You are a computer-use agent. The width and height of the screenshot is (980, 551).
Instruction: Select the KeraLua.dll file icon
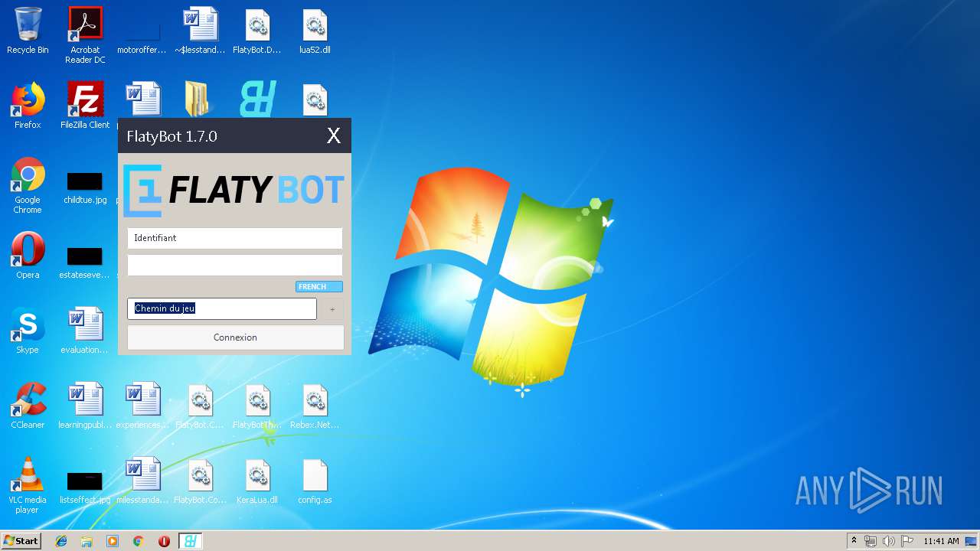[257, 481]
